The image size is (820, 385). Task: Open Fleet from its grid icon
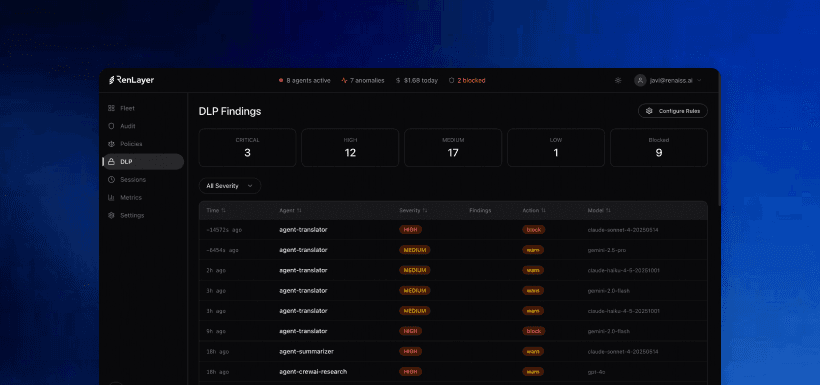point(111,108)
